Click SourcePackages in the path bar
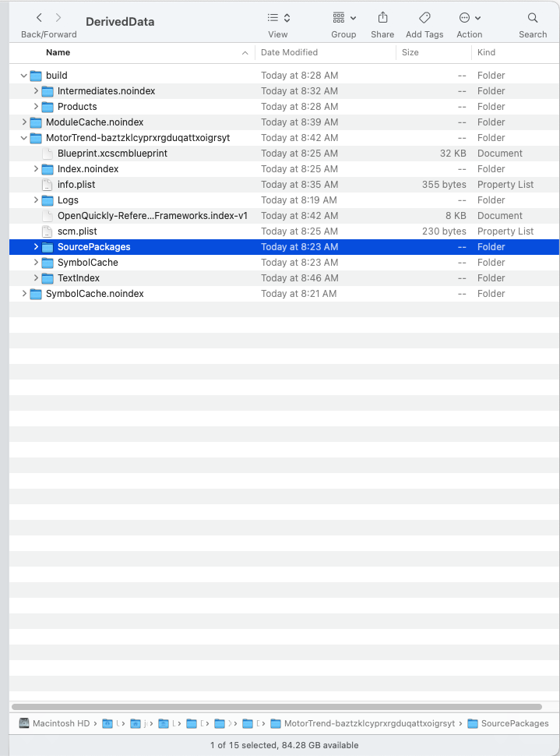Screen dimensions: 560x756 pyautogui.click(x=509, y=723)
